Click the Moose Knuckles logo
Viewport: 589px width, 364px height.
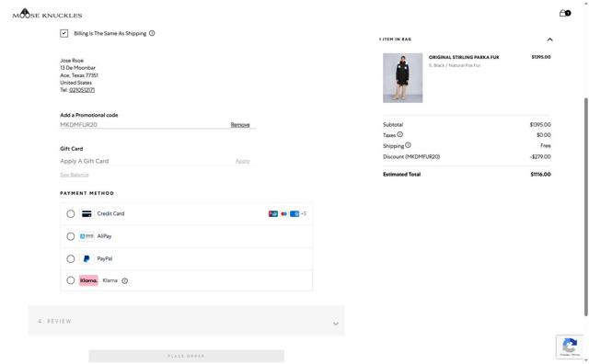[x=47, y=14]
